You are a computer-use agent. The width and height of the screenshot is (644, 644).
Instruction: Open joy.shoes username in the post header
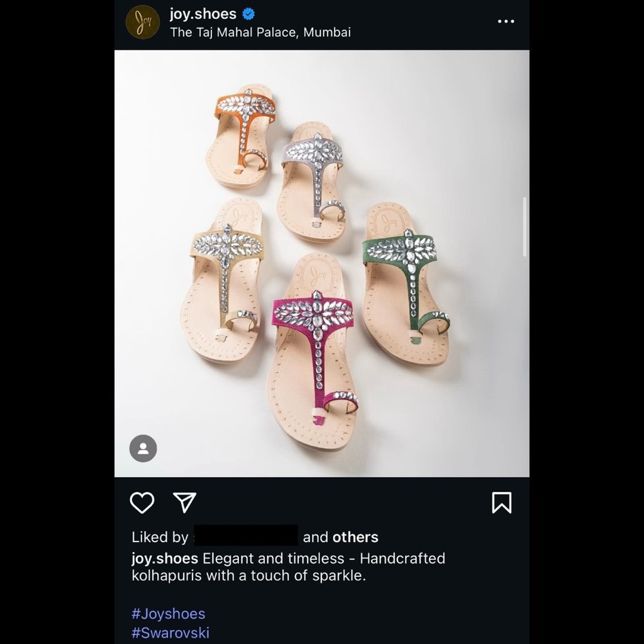(203, 14)
